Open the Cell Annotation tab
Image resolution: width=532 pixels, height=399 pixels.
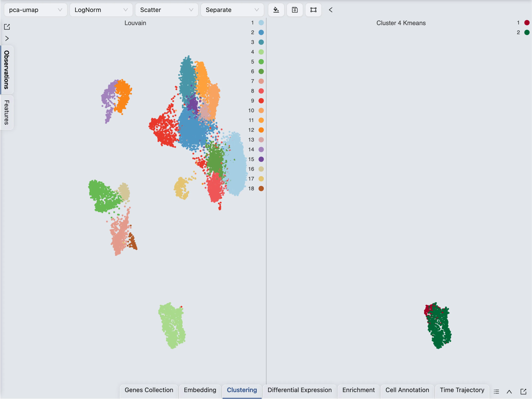click(407, 390)
